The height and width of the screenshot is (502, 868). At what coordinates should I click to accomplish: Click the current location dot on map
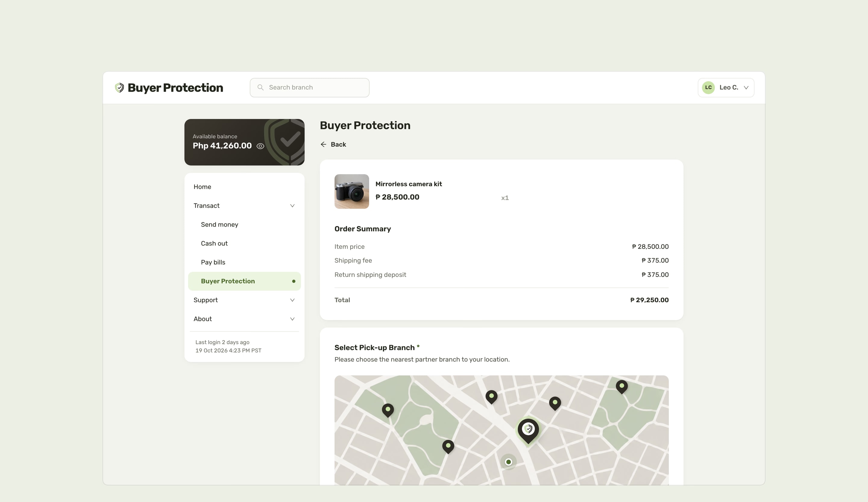508,462
